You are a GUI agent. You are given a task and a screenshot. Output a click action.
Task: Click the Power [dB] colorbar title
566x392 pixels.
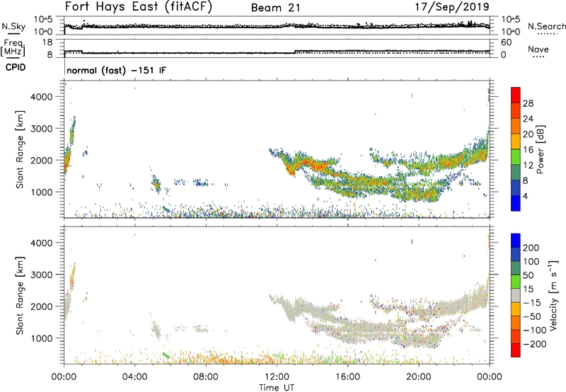pos(540,149)
